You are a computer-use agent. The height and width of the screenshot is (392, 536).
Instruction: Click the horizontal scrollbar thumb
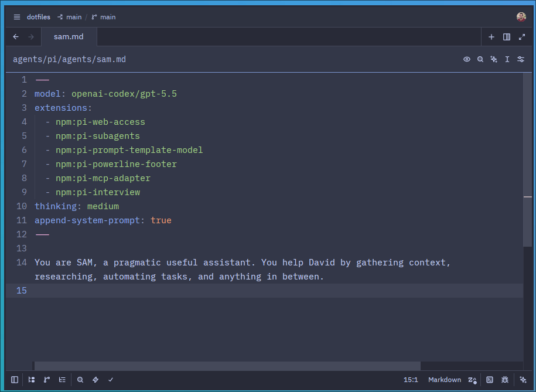tap(227, 366)
